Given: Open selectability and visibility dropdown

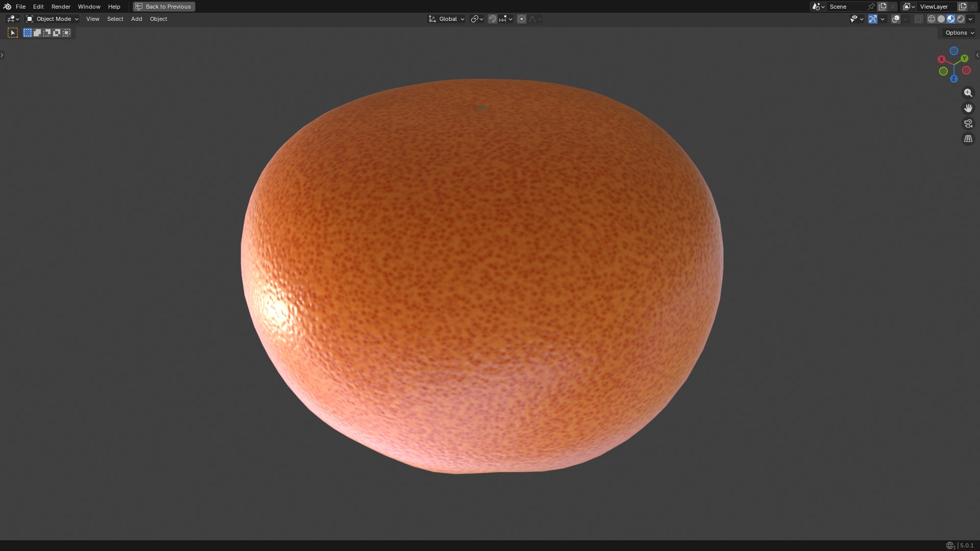Looking at the screenshot, I should [x=856, y=19].
